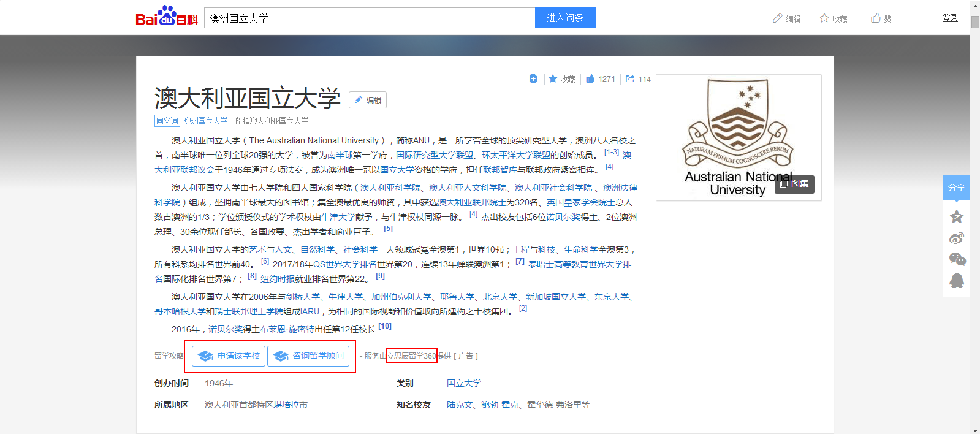Open the 环太平洋大学联盟 link
Screen dimensions: 980x434
pos(516,155)
